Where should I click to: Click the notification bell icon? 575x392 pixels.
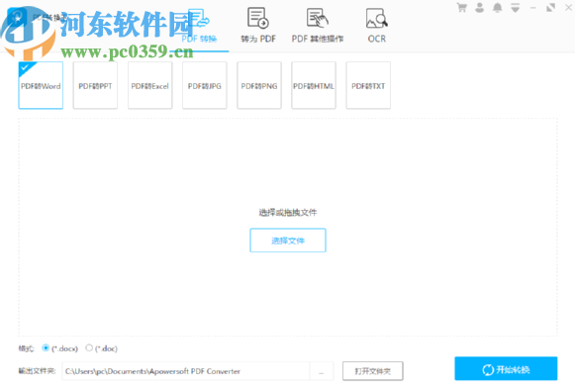[x=497, y=7]
